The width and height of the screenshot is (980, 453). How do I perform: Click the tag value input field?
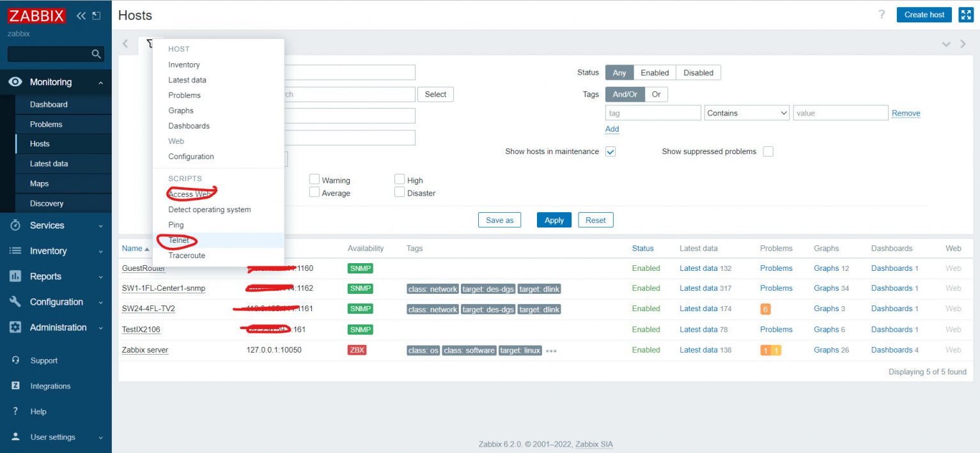pos(841,113)
